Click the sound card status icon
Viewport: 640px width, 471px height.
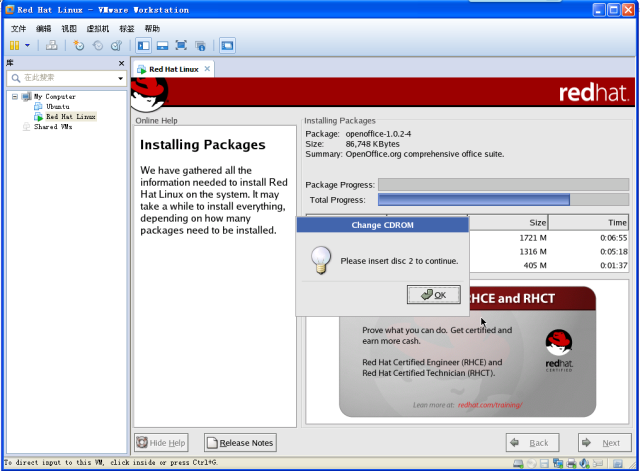click(584, 464)
